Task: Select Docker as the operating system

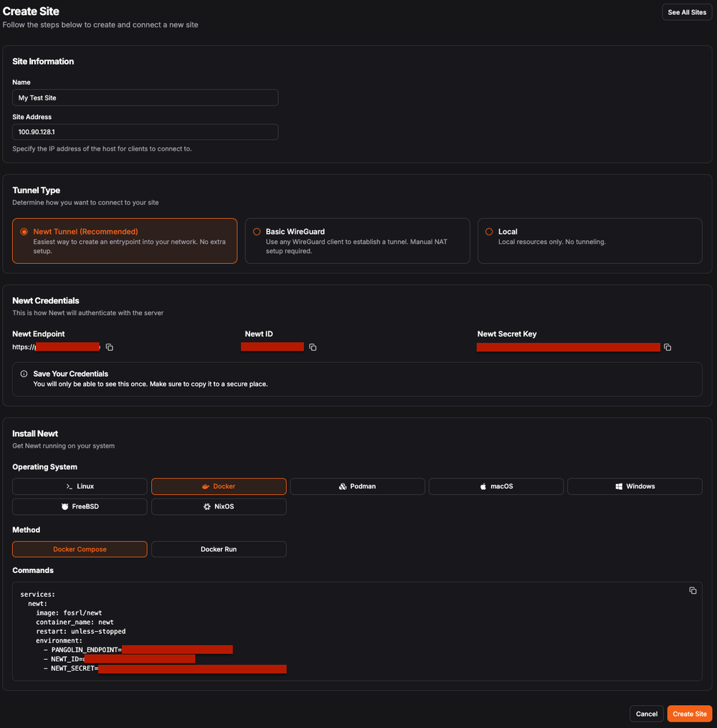Action: click(219, 486)
